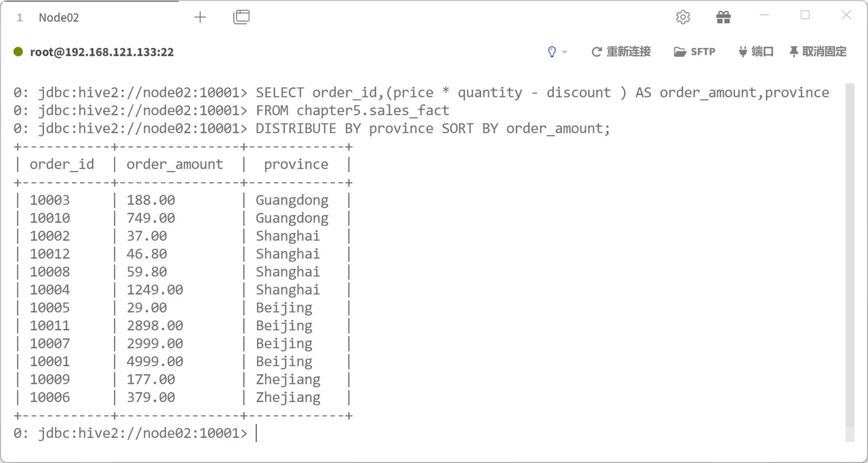Click 重新连接 reconnect button
This screenshot has width=868, height=463.
tap(621, 52)
